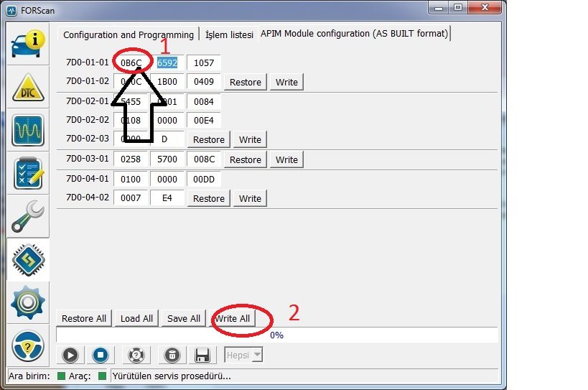Click Write button for row 7D0-01-02

[x=286, y=82]
